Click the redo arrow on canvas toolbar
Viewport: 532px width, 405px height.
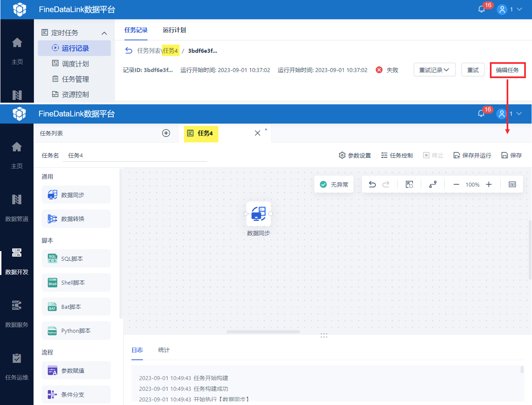click(x=386, y=184)
